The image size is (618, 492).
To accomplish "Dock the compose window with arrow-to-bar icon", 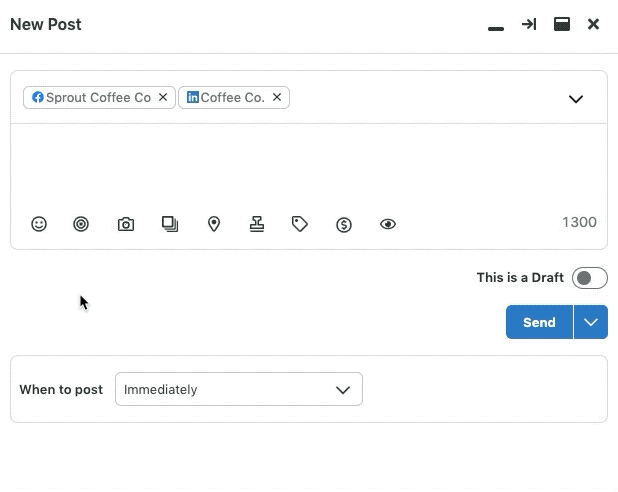I will 529,24.
